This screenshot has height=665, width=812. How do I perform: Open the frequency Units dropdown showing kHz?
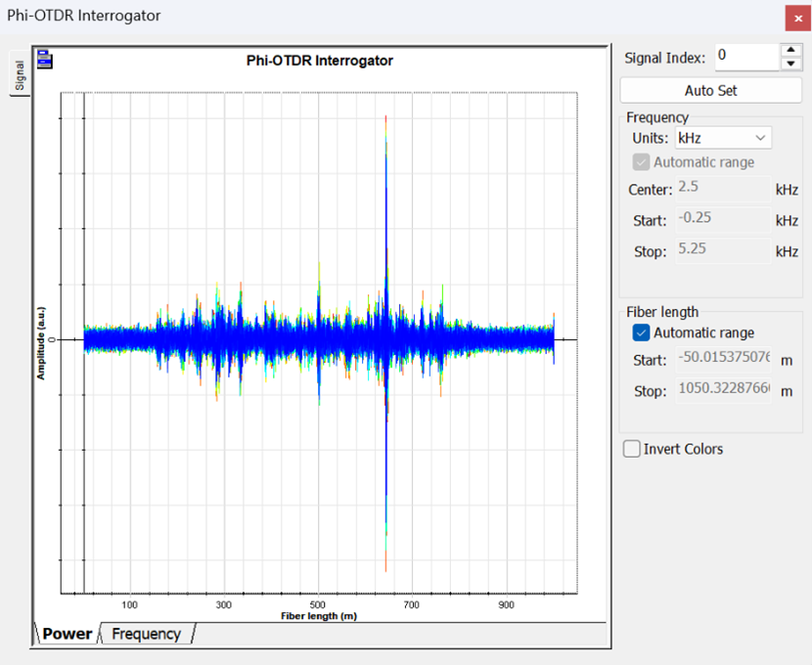(722, 138)
